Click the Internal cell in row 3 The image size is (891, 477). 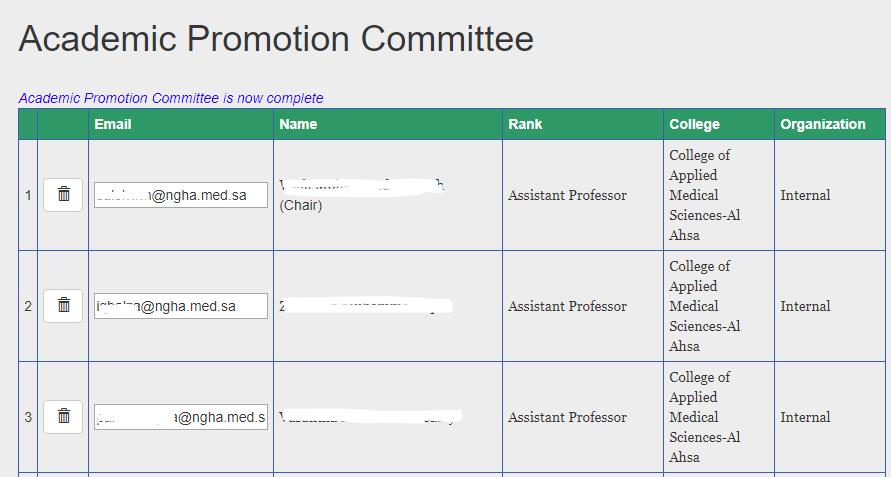tap(805, 417)
